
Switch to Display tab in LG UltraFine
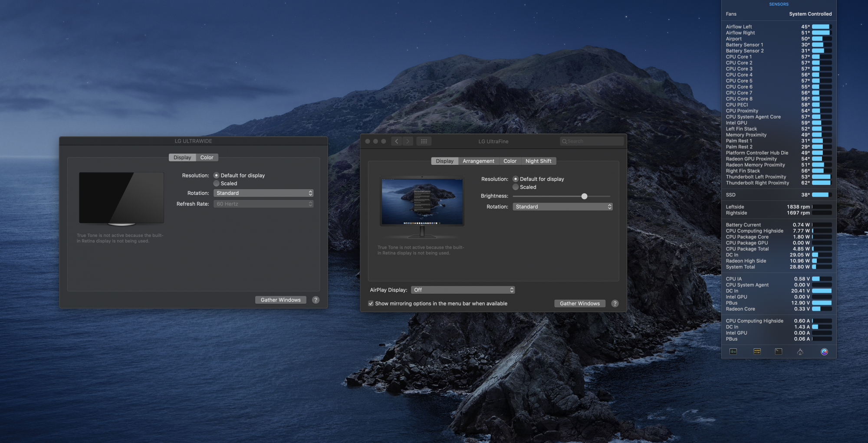coord(444,161)
